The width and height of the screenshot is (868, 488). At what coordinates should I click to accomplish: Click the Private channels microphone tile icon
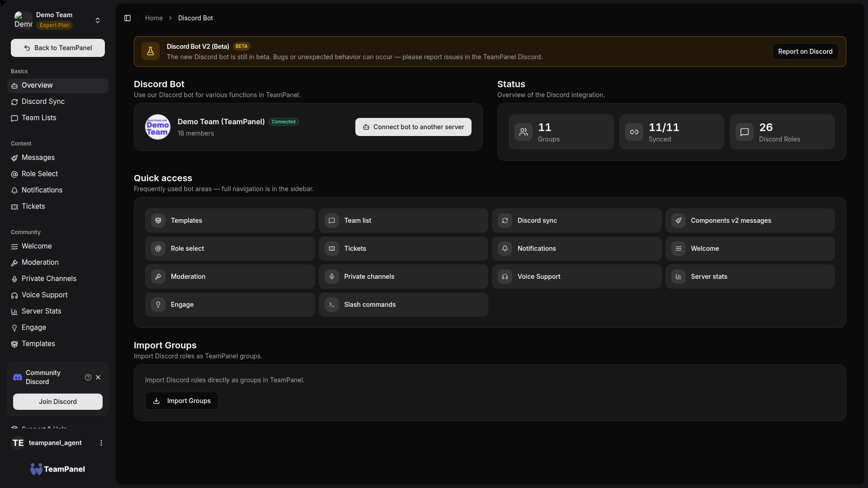coord(332,277)
